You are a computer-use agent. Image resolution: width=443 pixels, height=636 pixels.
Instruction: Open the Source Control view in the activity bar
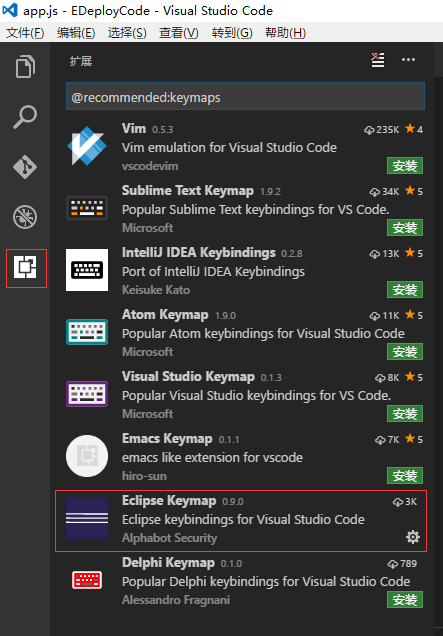25,167
